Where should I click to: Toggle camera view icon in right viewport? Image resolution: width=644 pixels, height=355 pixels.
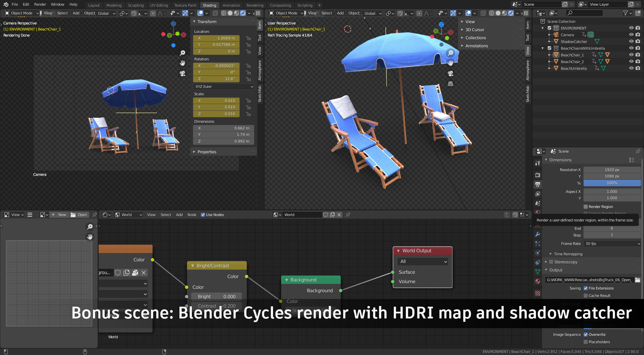[450, 73]
